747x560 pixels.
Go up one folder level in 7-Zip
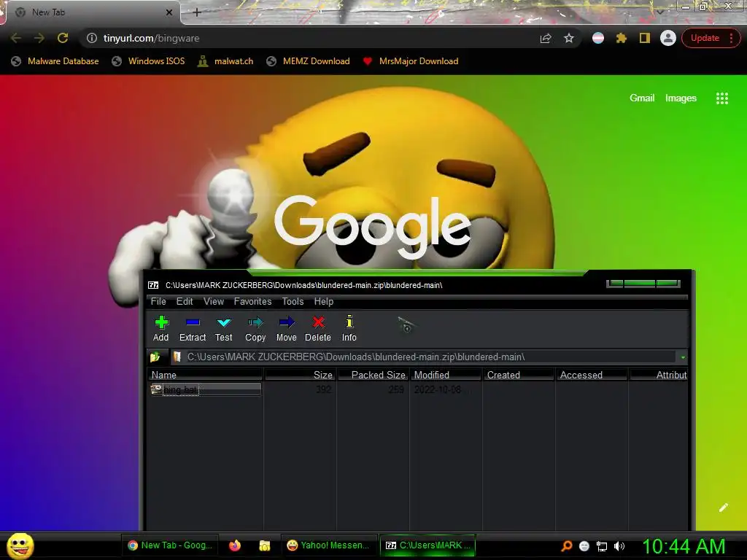point(155,357)
